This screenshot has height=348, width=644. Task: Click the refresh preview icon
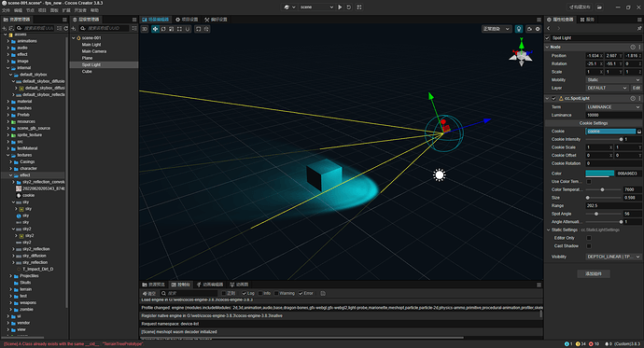pyautogui.click(x=349, y=7)
